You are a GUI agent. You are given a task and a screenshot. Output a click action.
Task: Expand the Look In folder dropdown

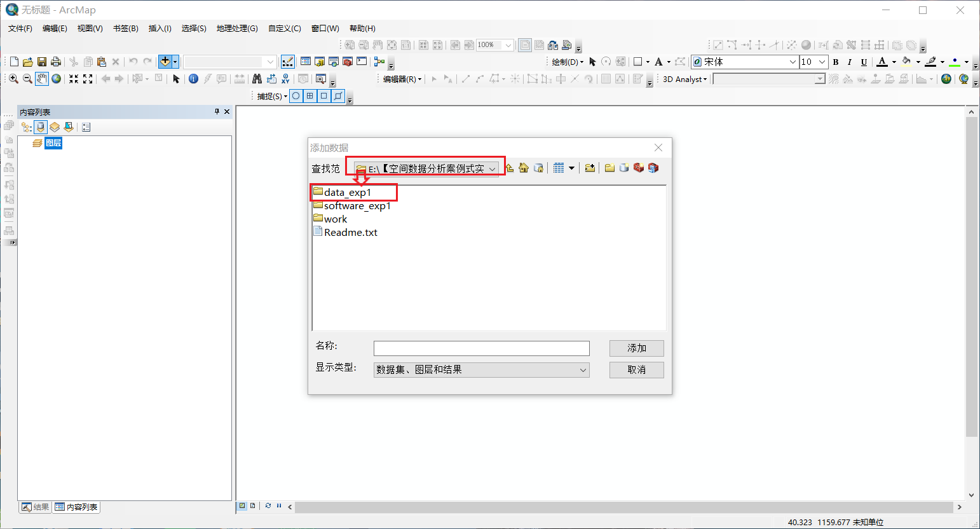click(x=493, y=168)
